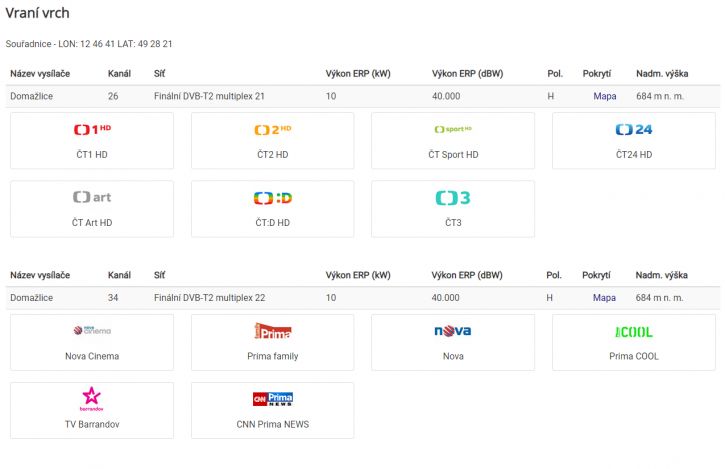
Task: Click the Domažlice channel 26 row
Action: point(362,96)
